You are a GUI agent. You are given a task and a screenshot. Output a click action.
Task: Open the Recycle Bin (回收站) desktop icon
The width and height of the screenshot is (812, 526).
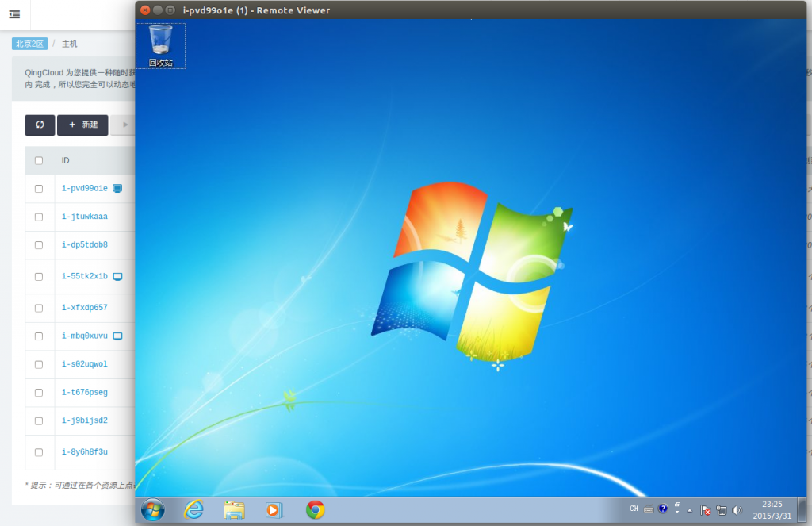(x=160, y=44)
